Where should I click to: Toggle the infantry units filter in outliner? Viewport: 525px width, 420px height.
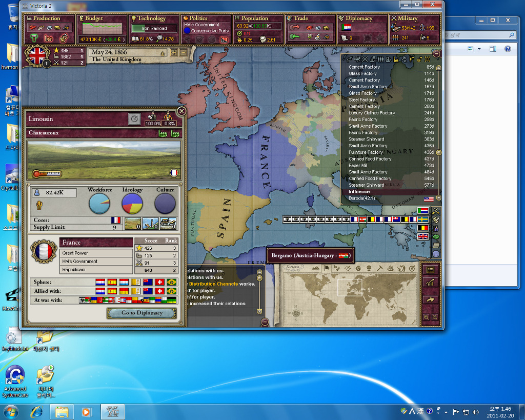coord(380,59)
